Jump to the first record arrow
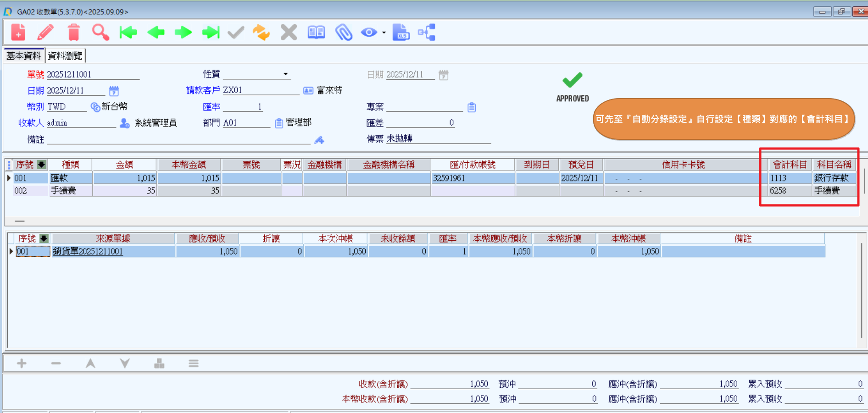Viewport: 868px width, 413px height. coord(128,33)
